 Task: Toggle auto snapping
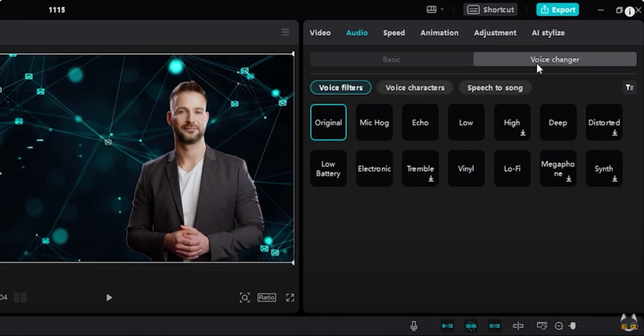[x=471, y=326]
